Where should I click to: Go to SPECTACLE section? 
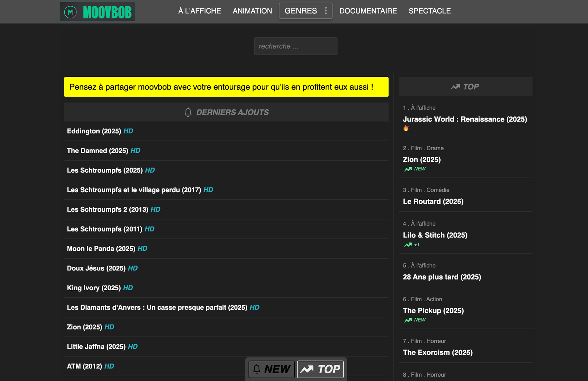430,11
